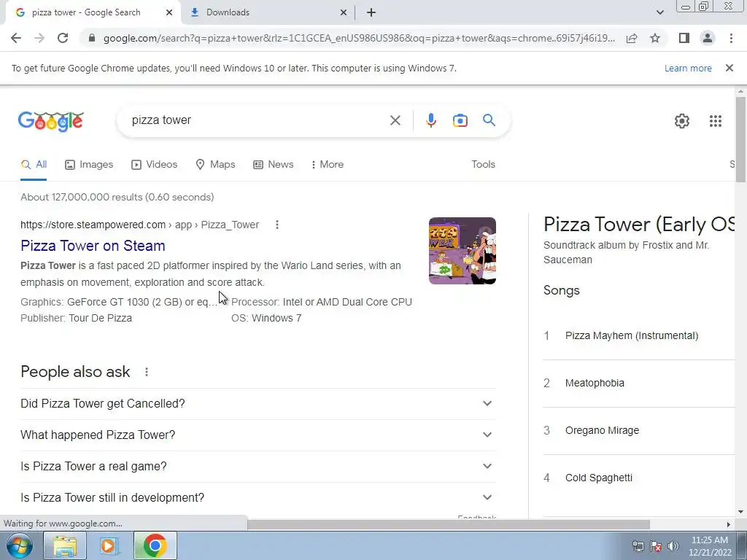Clear the search box with X icon

click(x=395, y=120)
